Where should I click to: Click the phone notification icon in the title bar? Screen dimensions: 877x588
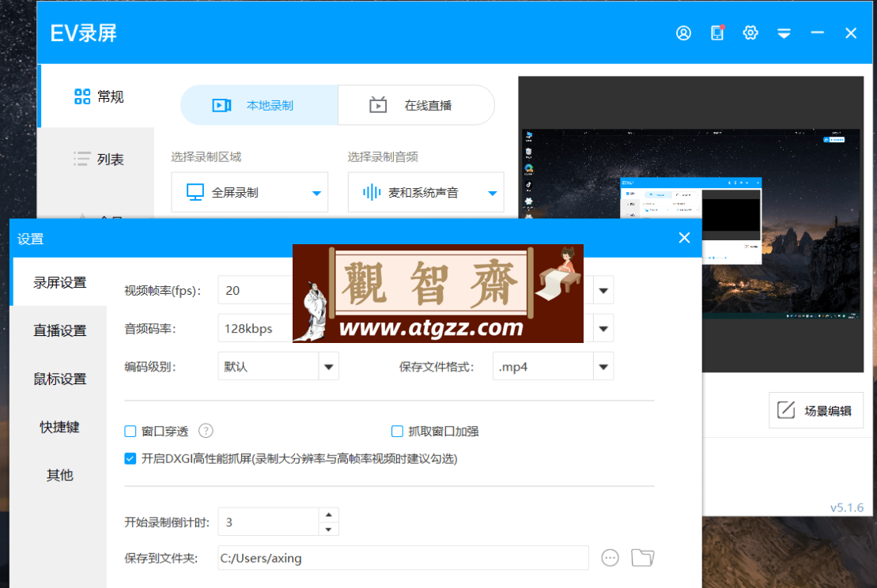pyautogui.click(x=717, y=33)
